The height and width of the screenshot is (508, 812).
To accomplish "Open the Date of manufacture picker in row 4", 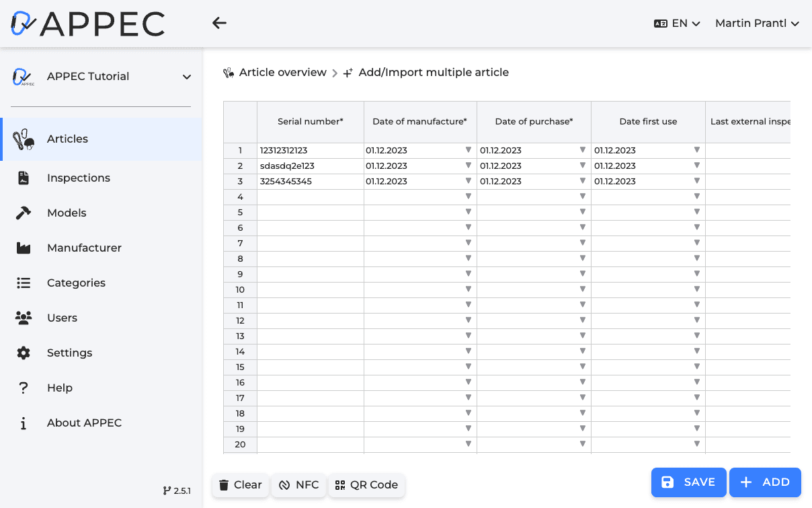I will pos(468,196).
